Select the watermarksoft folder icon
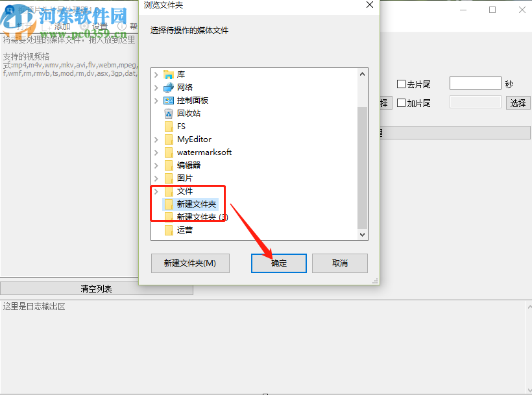 tap(169, 152)
